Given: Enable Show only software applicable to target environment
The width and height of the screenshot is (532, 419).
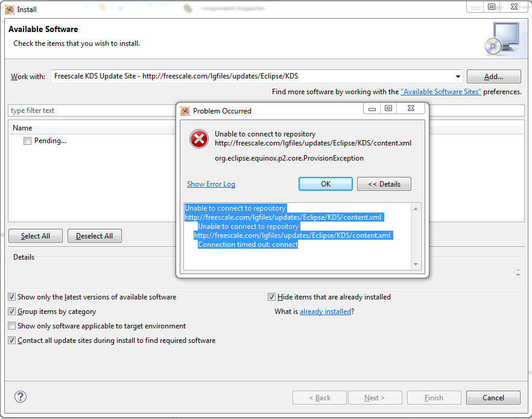Looking at the screenshot, I should (11, 325).
